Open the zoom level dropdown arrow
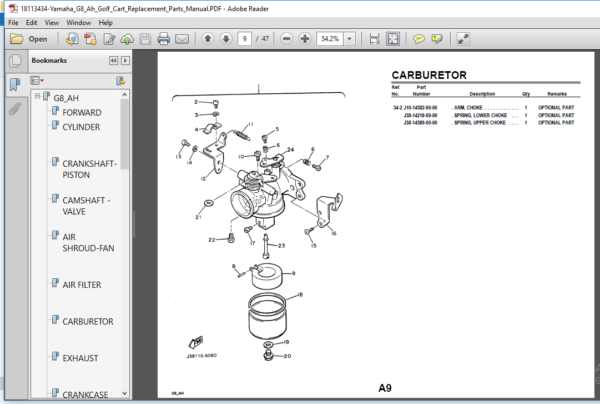The height and width of the screenshot is (404, 600). pyautogui.click(x=349, y=39)
